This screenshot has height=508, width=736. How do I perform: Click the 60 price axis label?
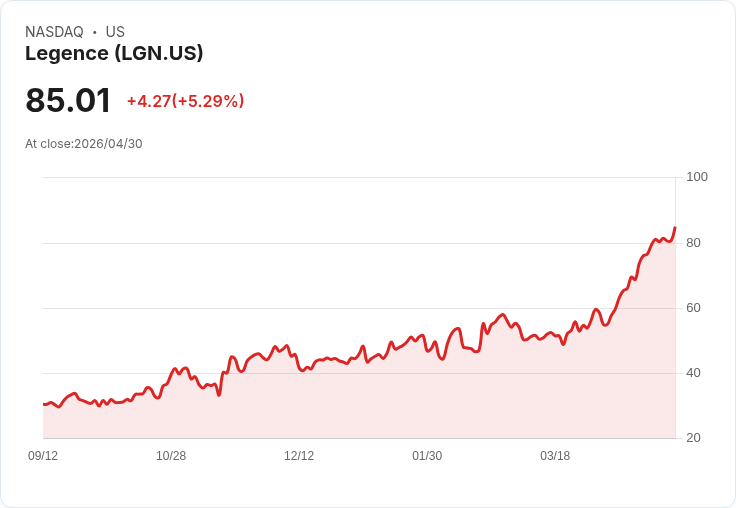pyautogui.click(x=693, y=308)
